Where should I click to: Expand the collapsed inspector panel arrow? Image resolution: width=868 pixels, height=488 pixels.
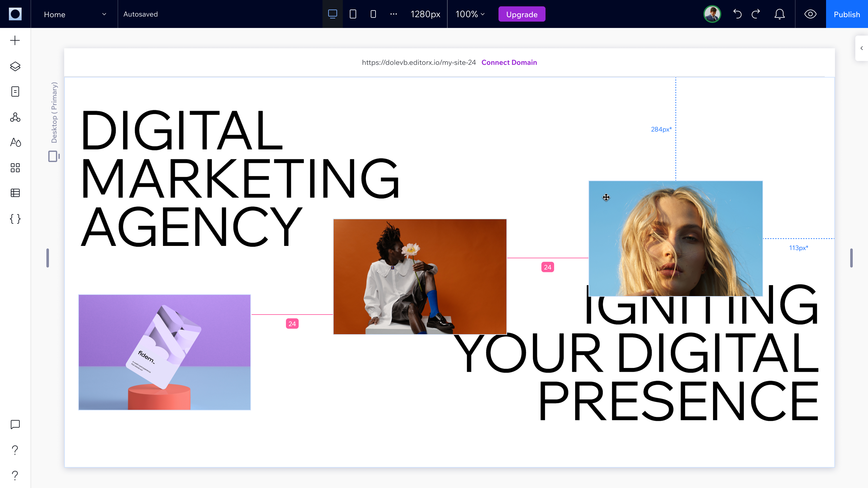[862, 48]
